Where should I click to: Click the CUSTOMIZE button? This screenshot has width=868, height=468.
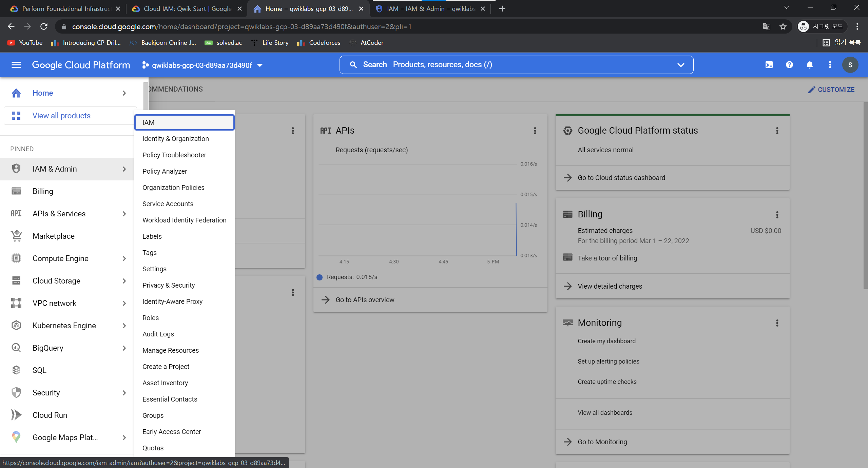tap(831, 90)
